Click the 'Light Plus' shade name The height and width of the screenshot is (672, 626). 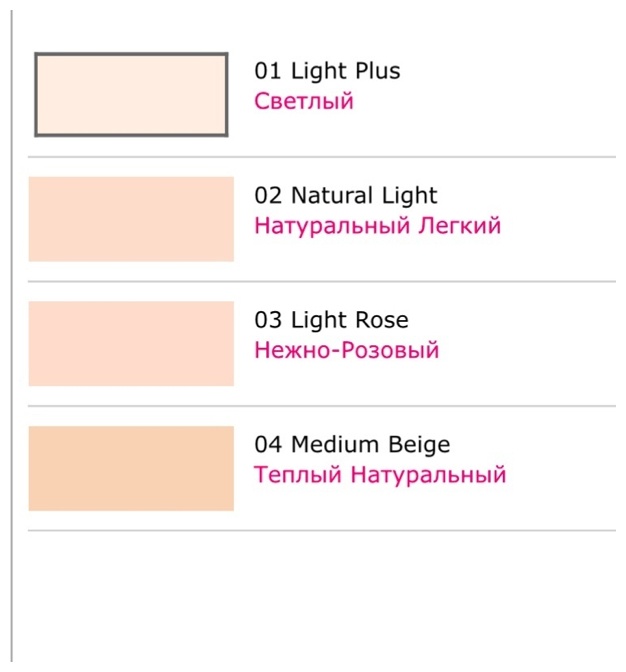pyautogui.click(x=345, y=71)
